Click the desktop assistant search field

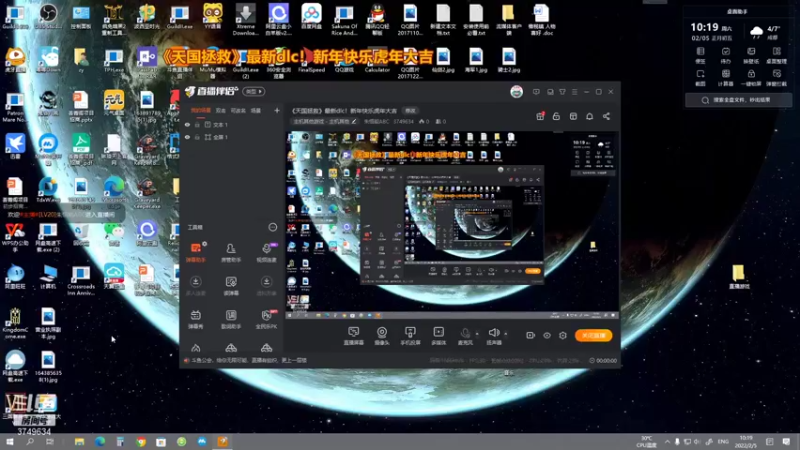pos(738,100)
